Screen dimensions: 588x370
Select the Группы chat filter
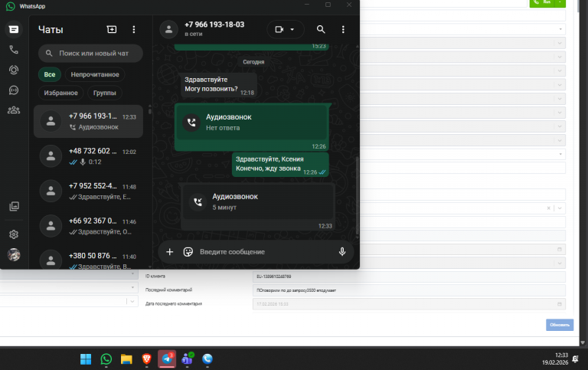105,93
